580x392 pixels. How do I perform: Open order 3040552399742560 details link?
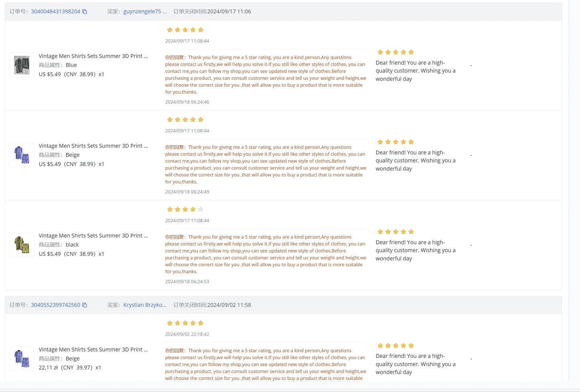click(55, 305)
